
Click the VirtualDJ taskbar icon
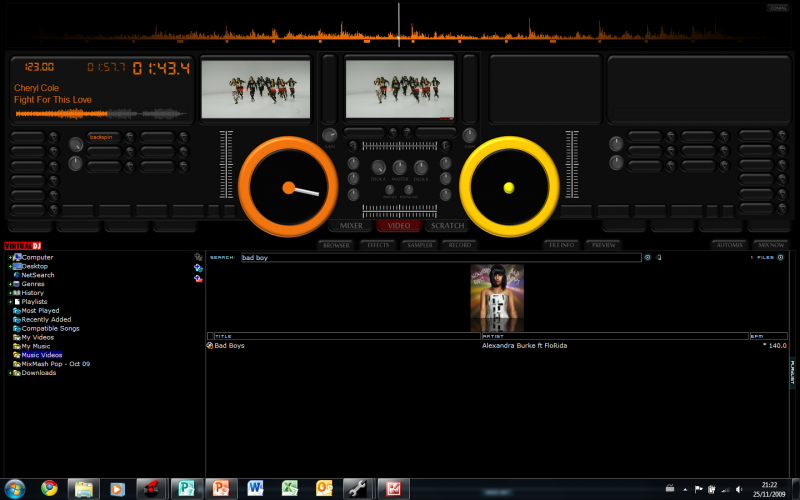click(152, 489)
